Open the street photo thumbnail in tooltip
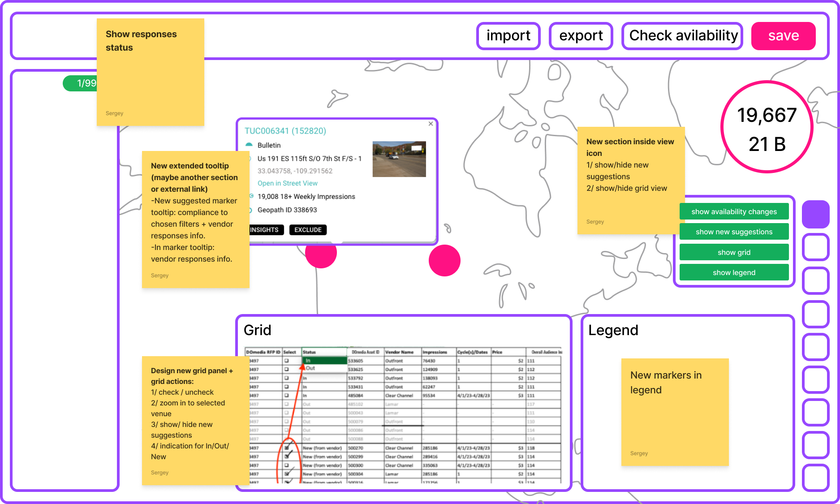The image size is (840, 504). click(x=399, y=159)
